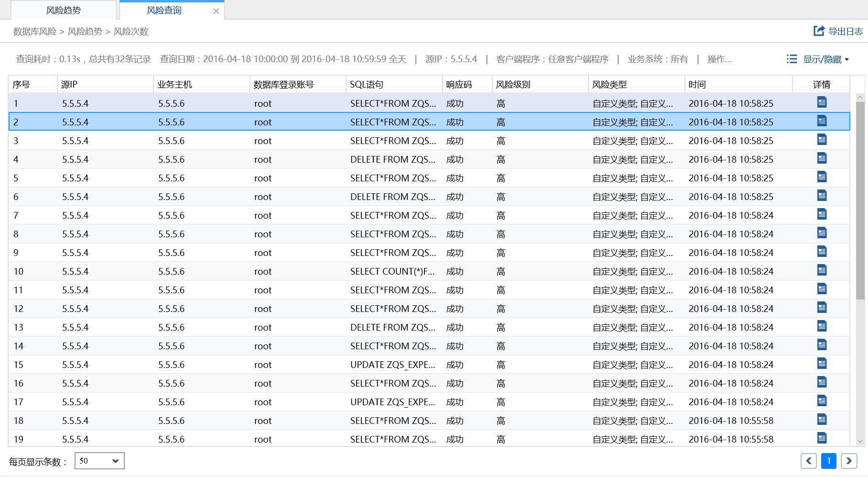View details of row 10 record
This screenshot has width=868, height=477.
point(822,270)
